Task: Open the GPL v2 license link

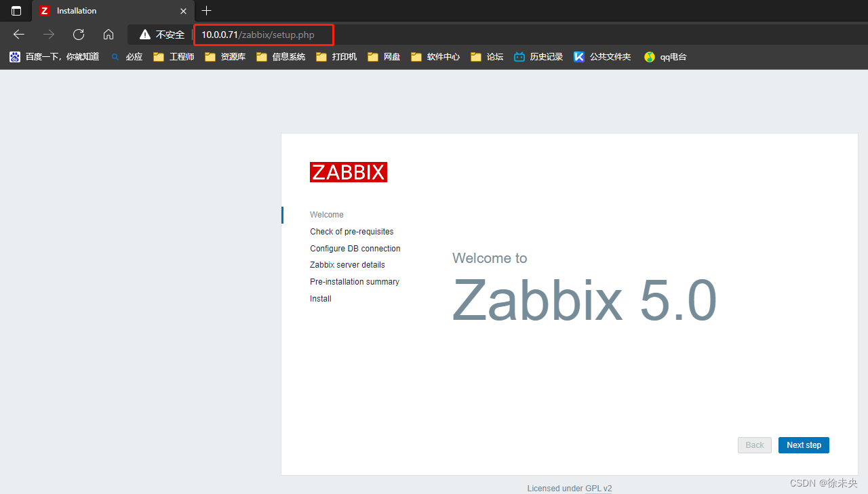Action: [599, 488]
